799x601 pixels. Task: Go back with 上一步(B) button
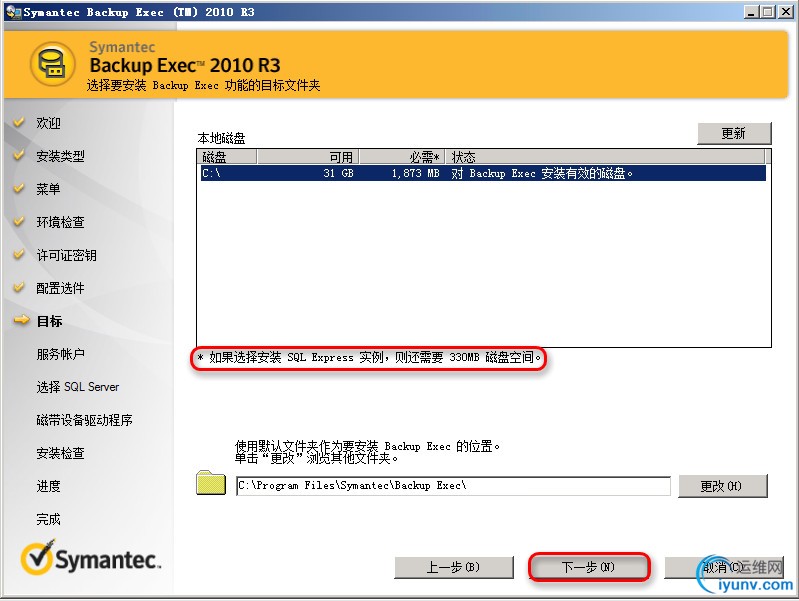[454, 567]
